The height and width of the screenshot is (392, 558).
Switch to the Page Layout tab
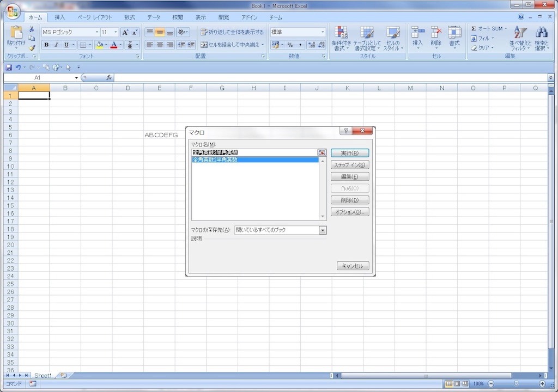(95, 17)
